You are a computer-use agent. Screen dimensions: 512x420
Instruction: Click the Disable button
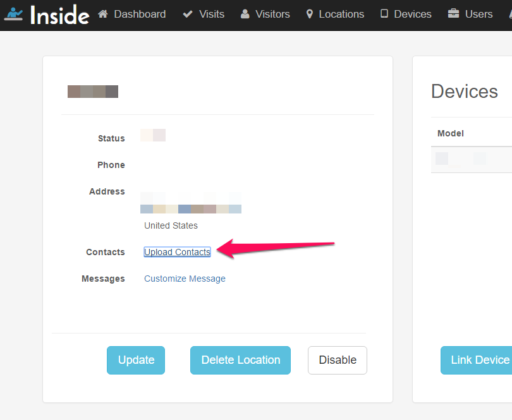click(338, 360)
